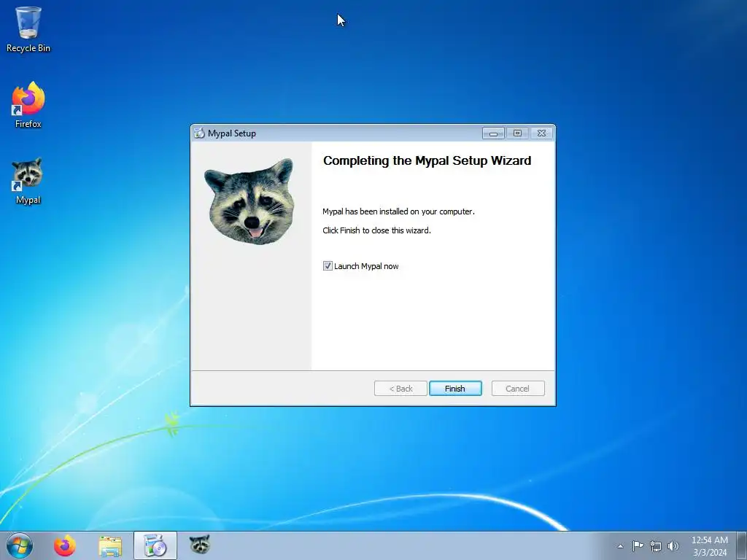
Task: Click the raccoon logo in the wizard
Action: (x=251, y=201)
